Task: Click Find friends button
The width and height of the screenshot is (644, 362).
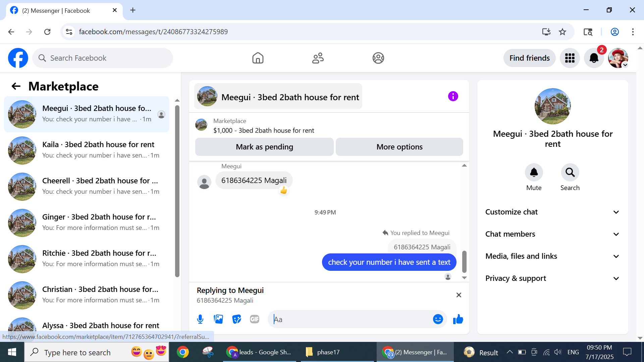Action: click(x=529, y=58)
